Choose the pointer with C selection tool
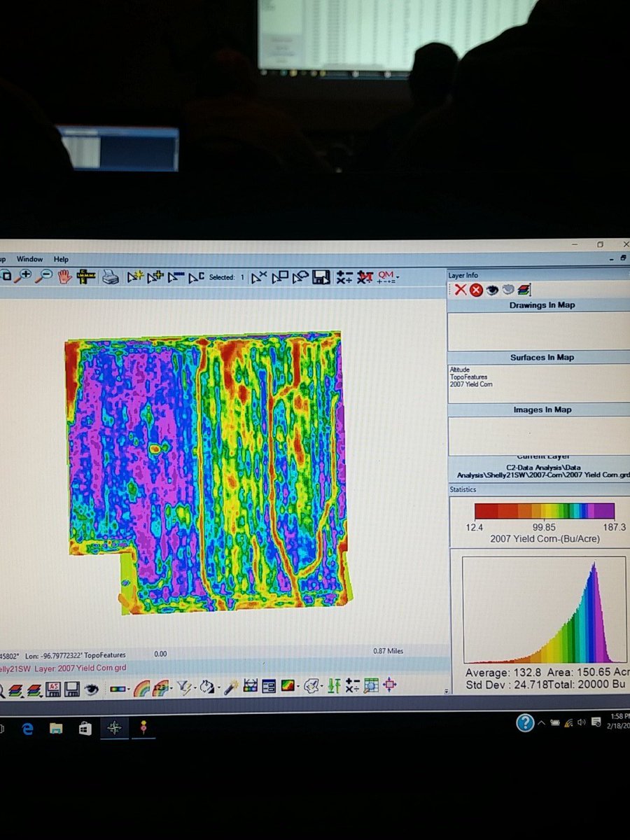 [196, 277]
